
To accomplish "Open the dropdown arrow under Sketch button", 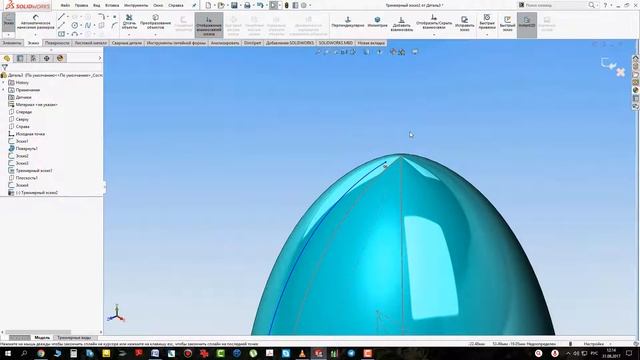I will (x=9, y=35).
